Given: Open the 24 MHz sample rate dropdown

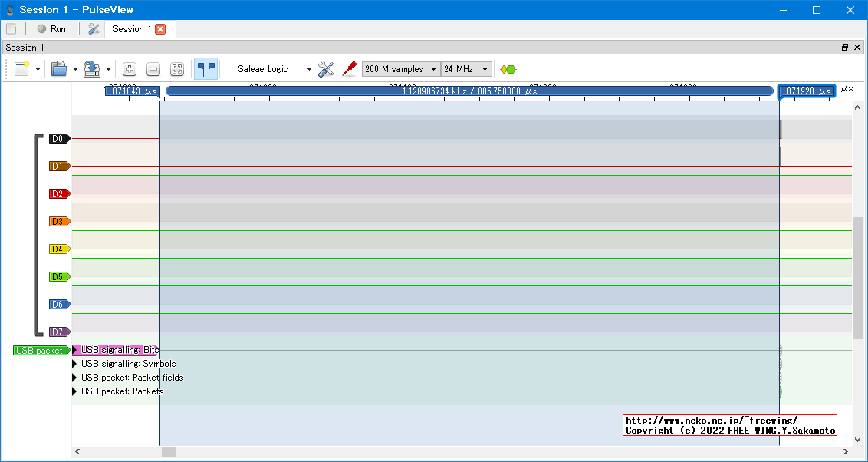Looking at the screenshot, I should [466, 69].
